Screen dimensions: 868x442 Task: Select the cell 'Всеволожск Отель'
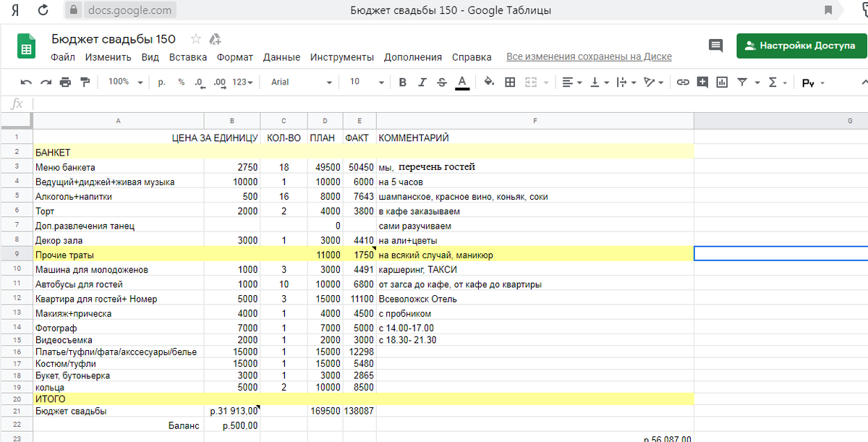[x=535, y=299]
